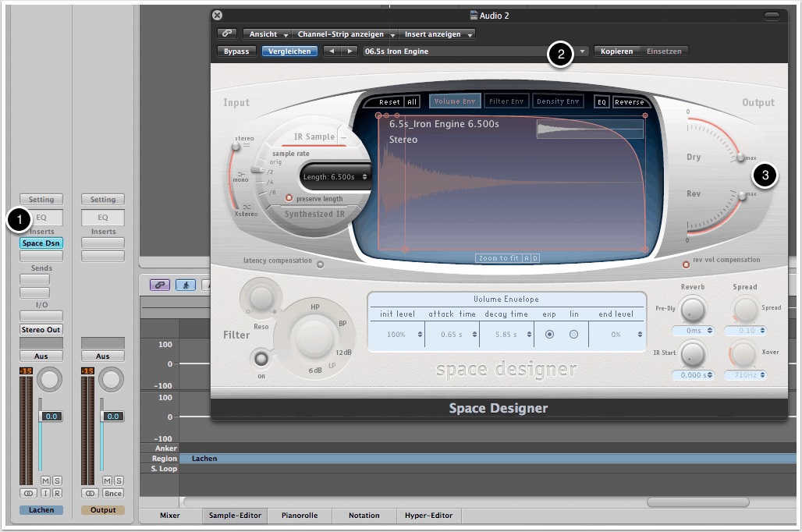The width and height of the screenshot is (802, 532).
Task: Click the Reverse button in IR display
Action: coord(629,102)
